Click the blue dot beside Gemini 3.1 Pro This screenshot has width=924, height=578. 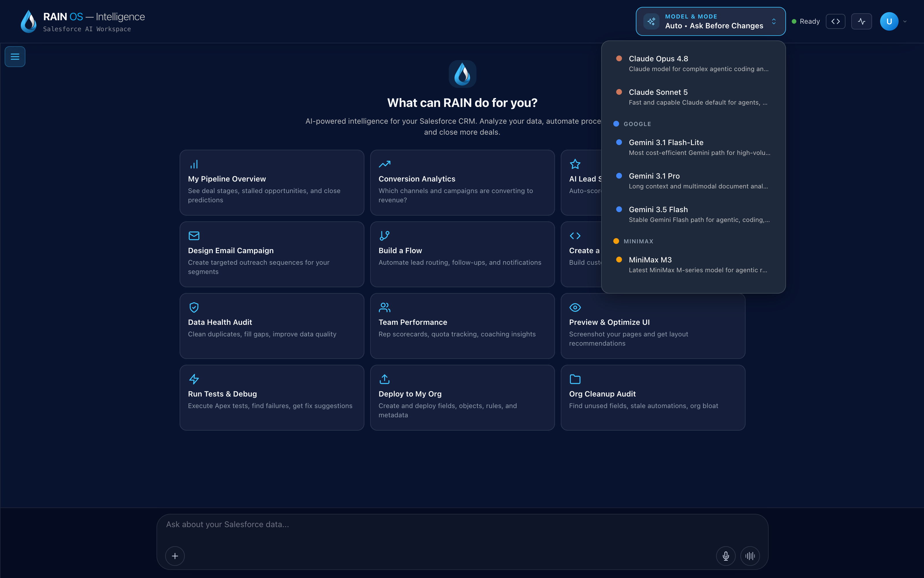619,176
